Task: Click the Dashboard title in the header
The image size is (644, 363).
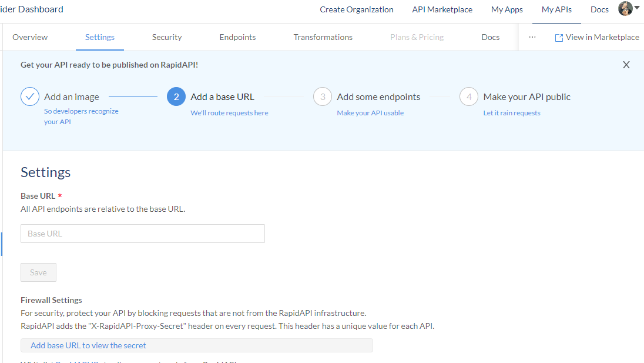Action: pyautogui.click(x=32, y=9)
